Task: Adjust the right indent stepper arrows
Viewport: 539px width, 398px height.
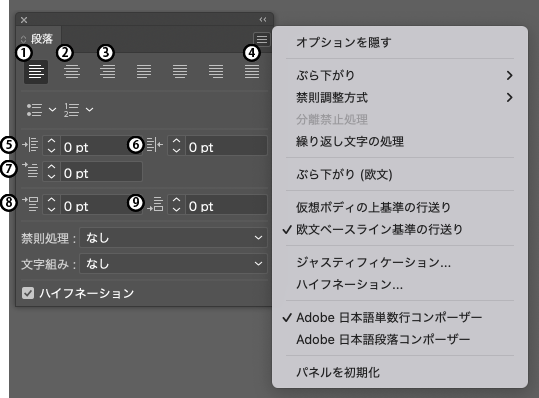Action: tap(176, 145)
